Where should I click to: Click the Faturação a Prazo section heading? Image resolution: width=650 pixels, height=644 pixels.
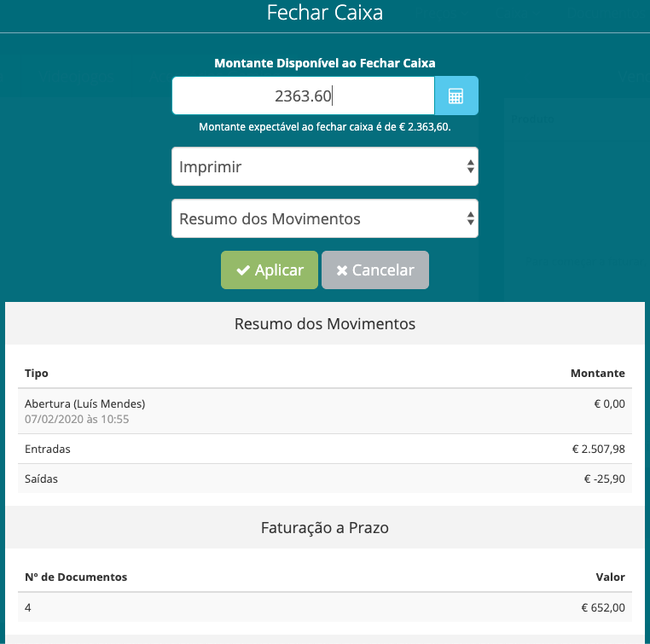coord(325,528)
